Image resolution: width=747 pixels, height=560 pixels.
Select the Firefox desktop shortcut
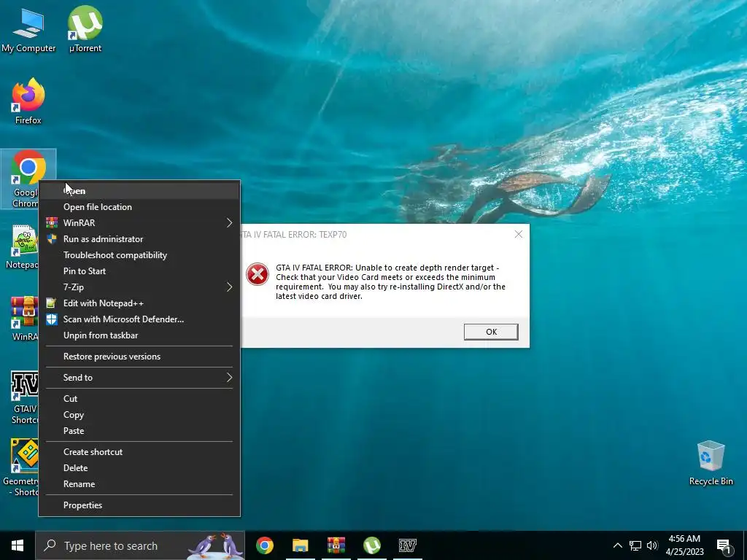[28, 101]
